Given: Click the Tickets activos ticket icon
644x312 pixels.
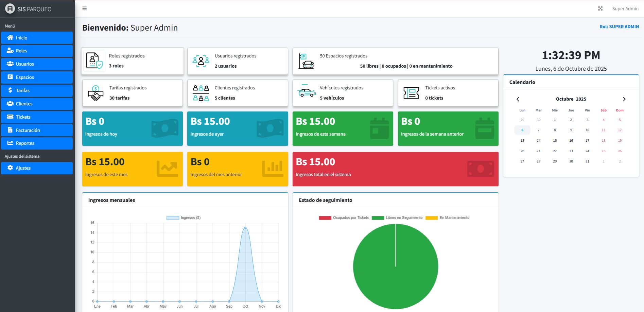Looking at the screenshot, I should pos(411,93).
